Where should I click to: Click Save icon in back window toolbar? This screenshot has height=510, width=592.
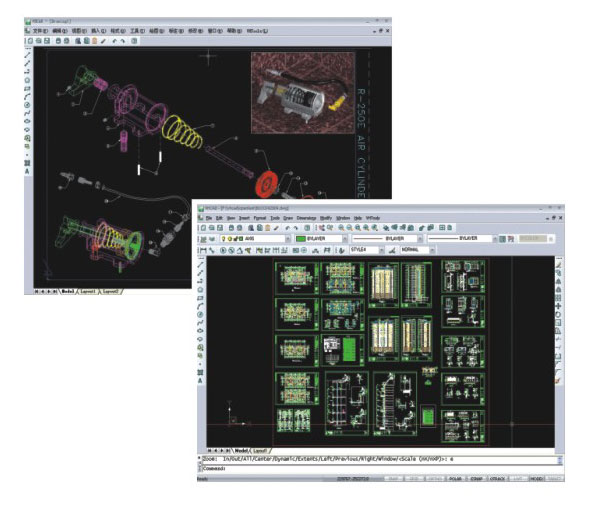pos(47,41)
